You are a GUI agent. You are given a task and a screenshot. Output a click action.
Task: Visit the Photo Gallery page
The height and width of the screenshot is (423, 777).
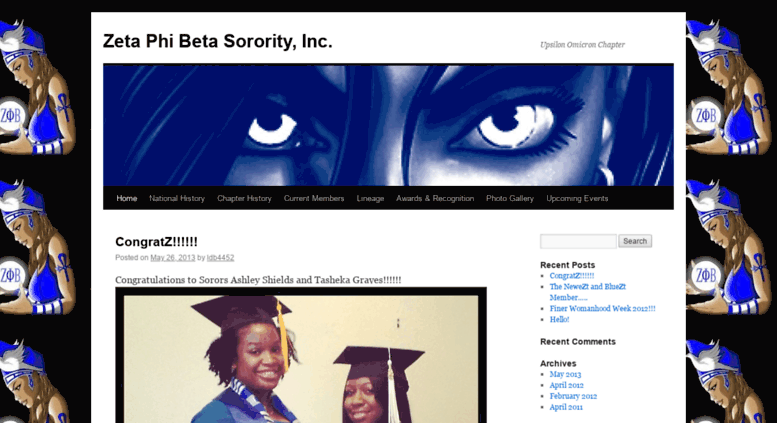[510, 198]
